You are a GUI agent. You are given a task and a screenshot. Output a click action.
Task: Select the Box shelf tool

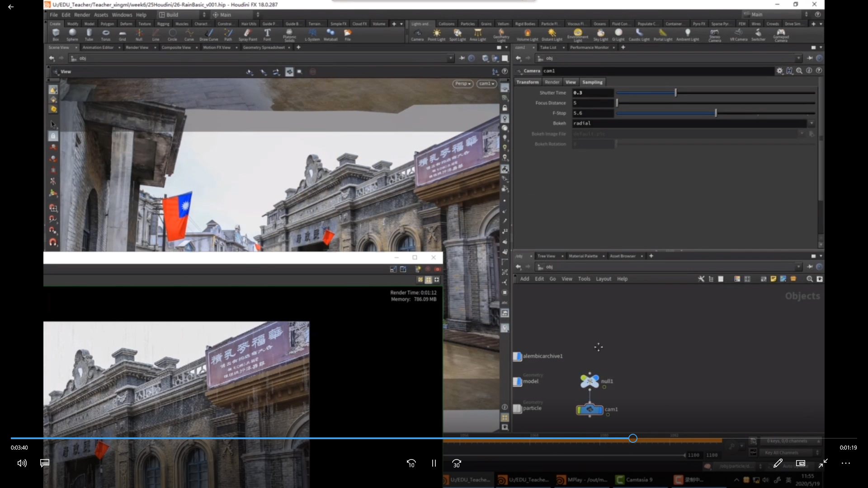click(56, 34)
